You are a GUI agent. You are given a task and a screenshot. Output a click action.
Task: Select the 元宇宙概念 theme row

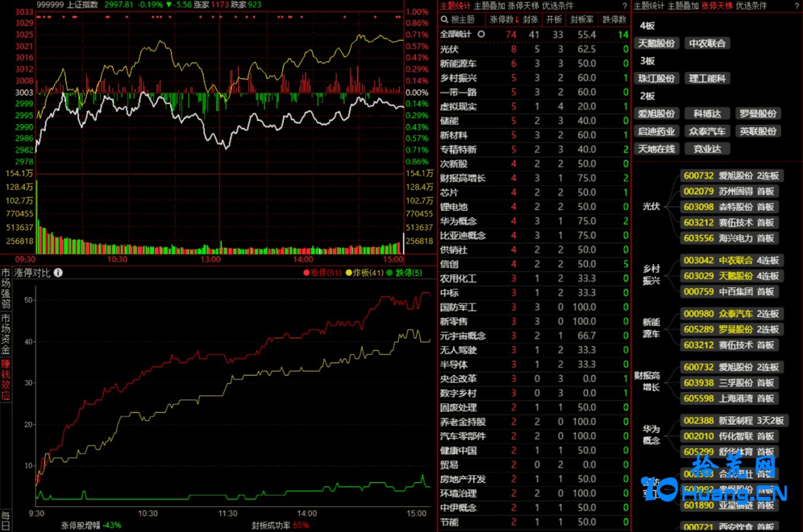534,336
